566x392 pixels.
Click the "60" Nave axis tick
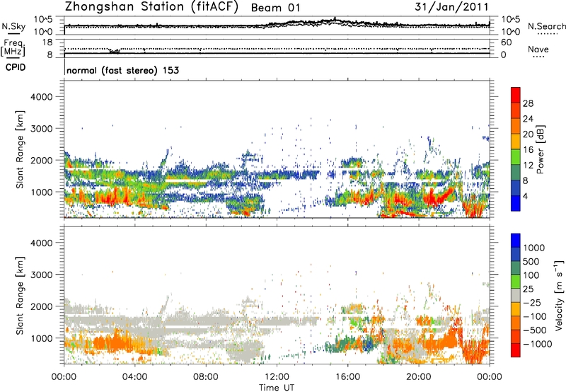(506, 42)
